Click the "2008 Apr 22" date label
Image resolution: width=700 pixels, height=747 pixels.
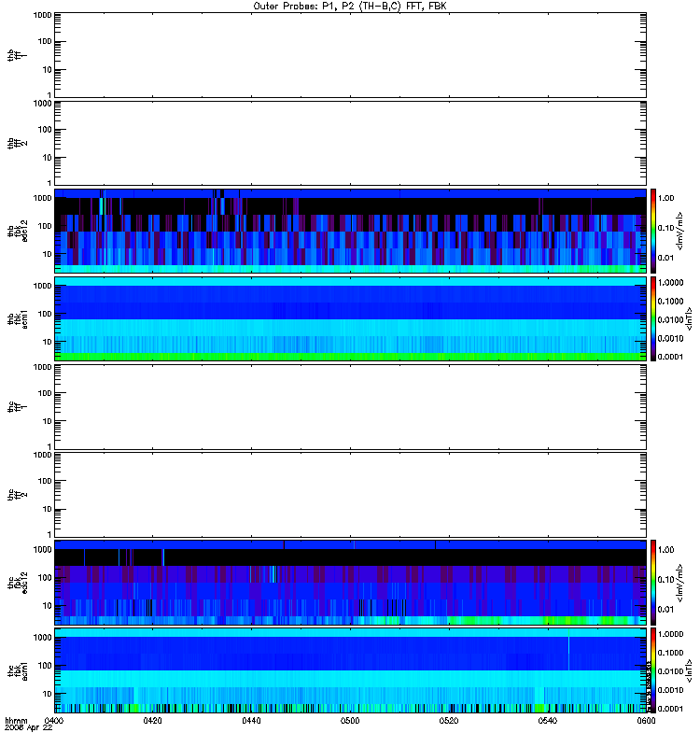[29, 728]
